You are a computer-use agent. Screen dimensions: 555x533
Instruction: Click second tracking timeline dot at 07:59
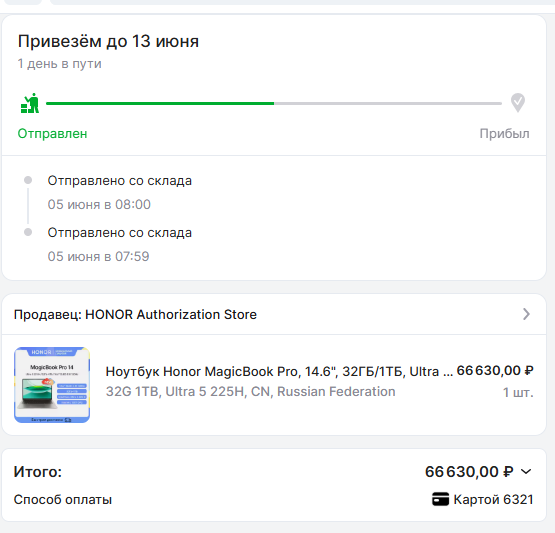tap(28, 232)
